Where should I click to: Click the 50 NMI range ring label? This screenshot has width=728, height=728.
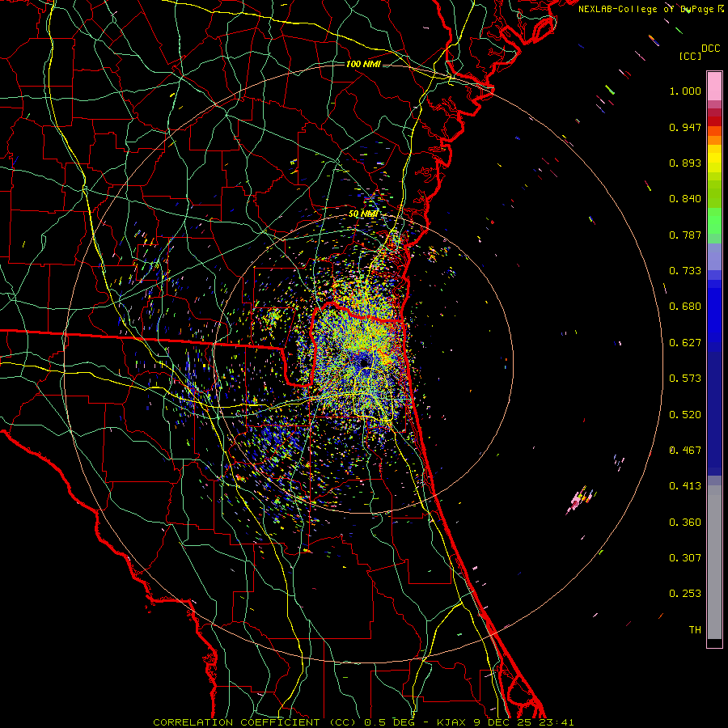pos(363,214)
